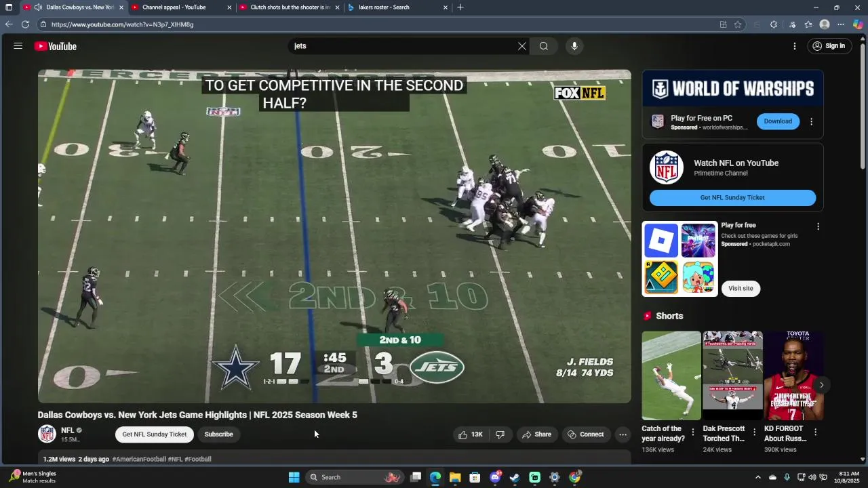Viewport: 868px width, 488px height.
Task: Open Steam from taskbar
Action: click(x=515, y=477)
